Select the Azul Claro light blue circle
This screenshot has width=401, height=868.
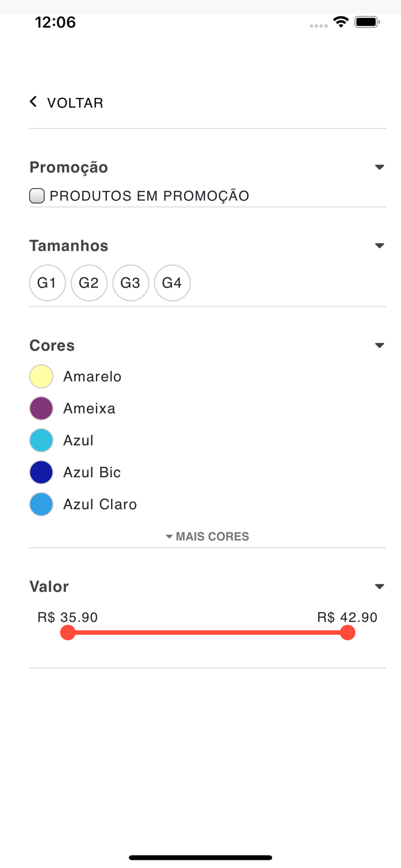tap(41, 504)
